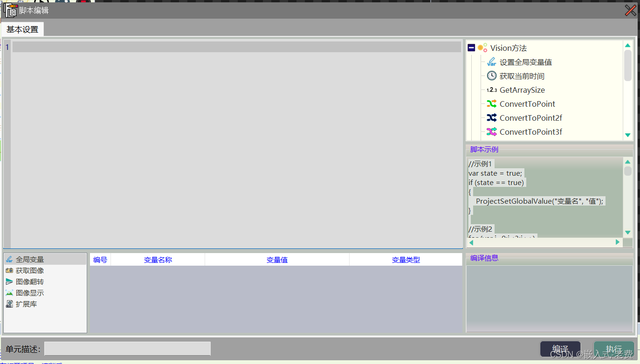Click the method tree scroll down arrow
This screenshot has height=364, width=640.
[x=628, y=135]
